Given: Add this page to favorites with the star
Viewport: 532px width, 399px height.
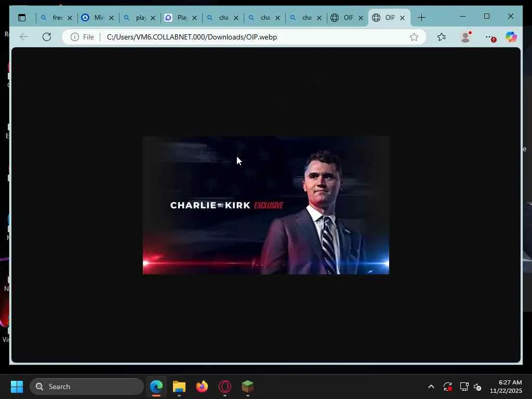Looking at the screenshot, I should coord(414,37).
